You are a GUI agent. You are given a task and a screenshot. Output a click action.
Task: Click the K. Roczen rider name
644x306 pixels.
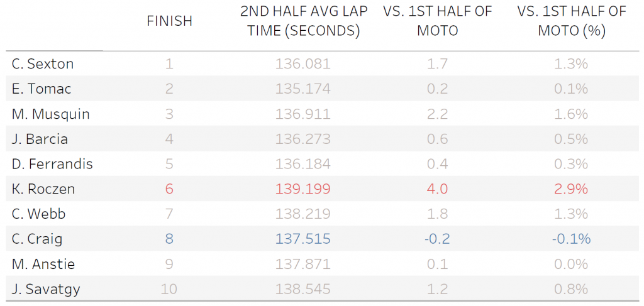click(43, 189)
